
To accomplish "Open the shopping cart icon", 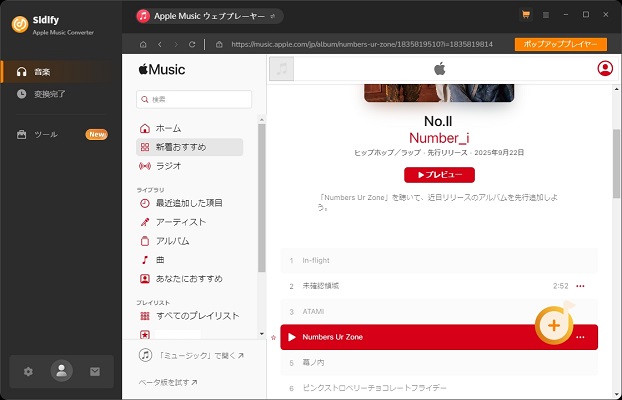I will point(526,15).
